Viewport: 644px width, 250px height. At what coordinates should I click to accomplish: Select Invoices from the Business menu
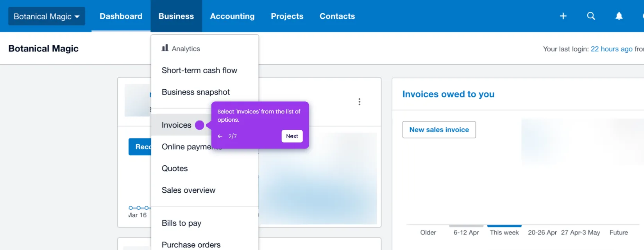pyautogui.click(x=181, y=125)
